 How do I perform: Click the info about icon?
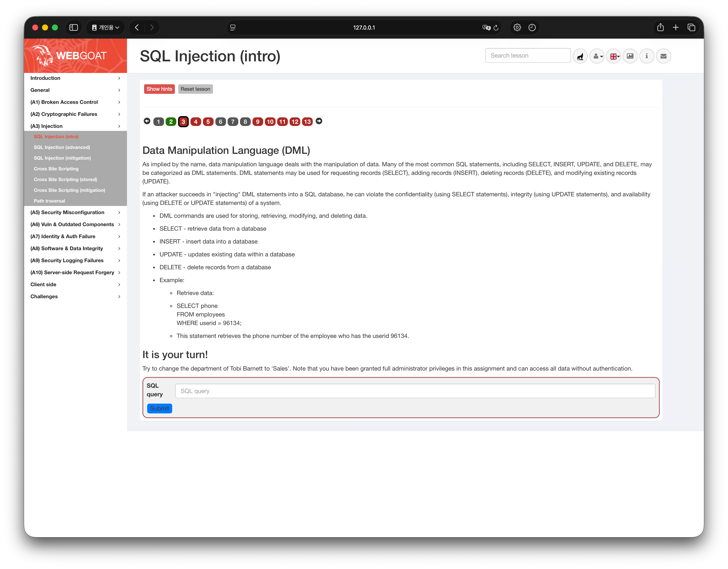tap(647, 56)
